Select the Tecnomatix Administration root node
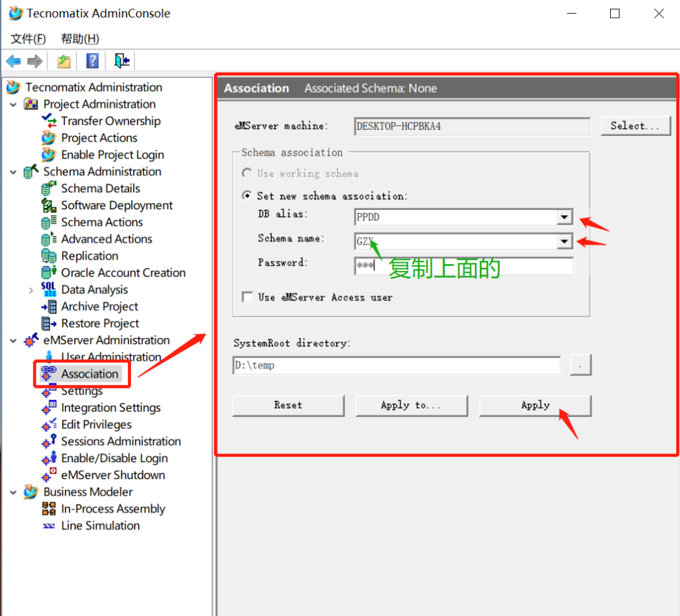 [x=94, y=87]
